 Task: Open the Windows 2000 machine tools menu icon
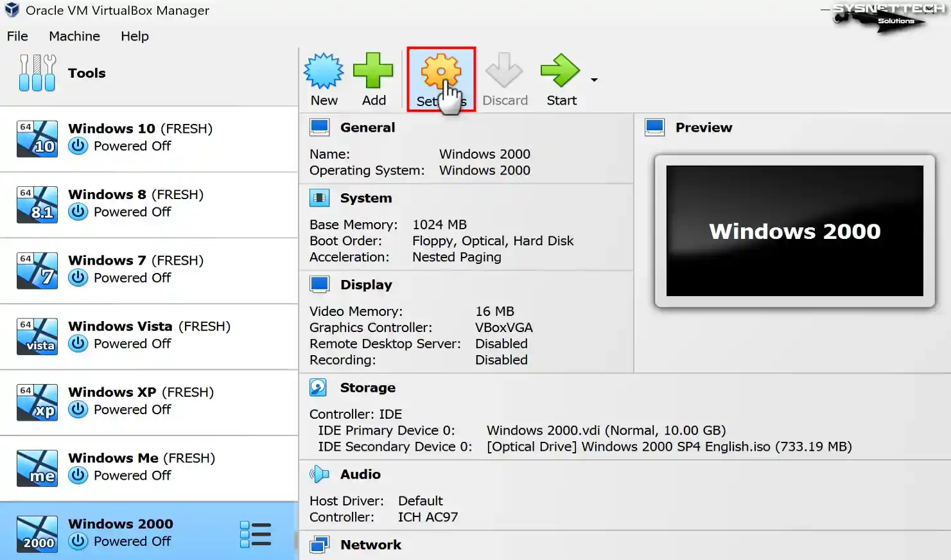[x=256, y=534]
